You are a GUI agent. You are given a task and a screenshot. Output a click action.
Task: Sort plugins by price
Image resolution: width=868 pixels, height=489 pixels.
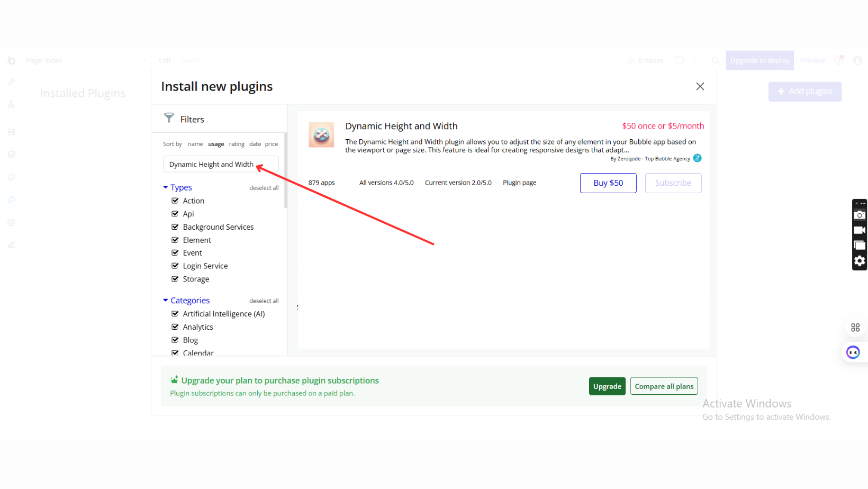(x=272, y=144)
